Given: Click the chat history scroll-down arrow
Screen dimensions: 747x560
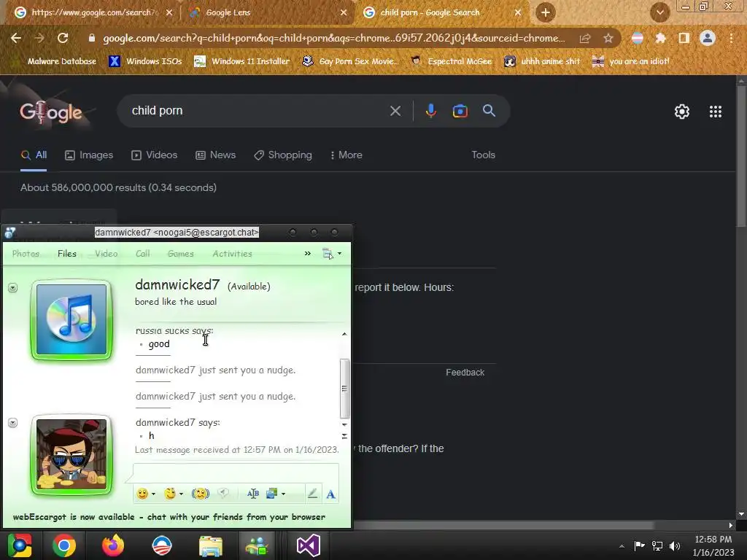Looking at the screenshot, I should [344, 424].
